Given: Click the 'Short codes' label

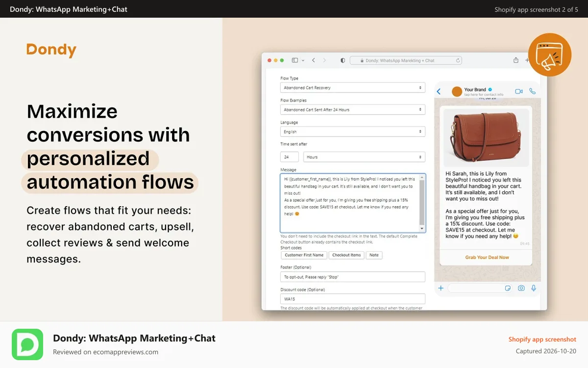Looking at the screenshot, I should pos(291,248).
